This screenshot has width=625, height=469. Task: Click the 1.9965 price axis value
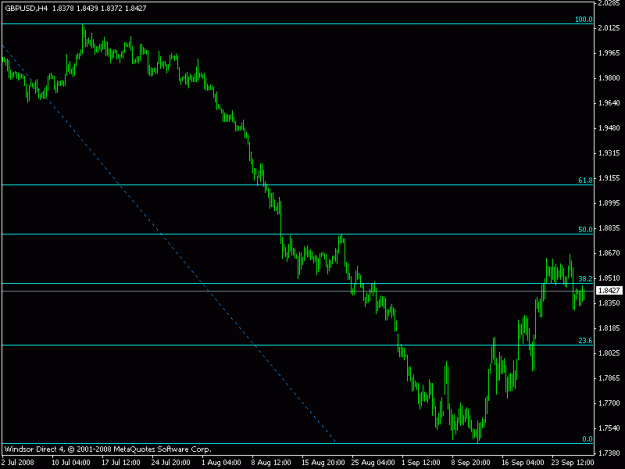pos(609,53)
